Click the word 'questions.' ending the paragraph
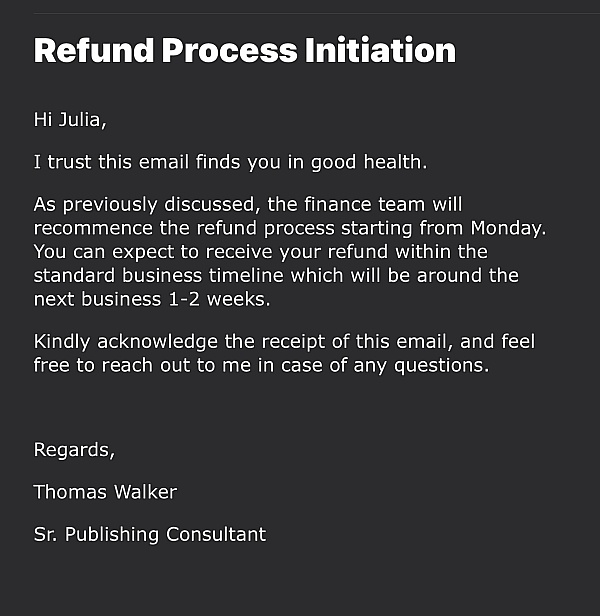 pos(442,366)
